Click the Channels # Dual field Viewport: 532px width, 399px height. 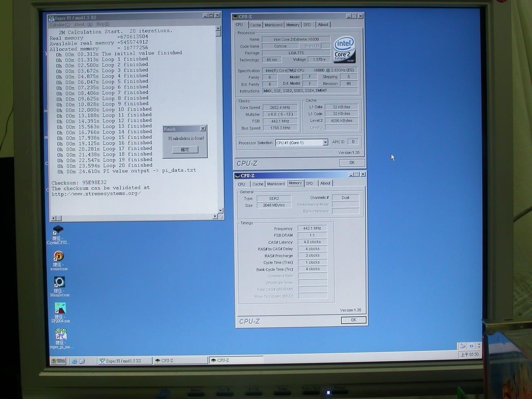pyautogui.click(x=345, y=198)
